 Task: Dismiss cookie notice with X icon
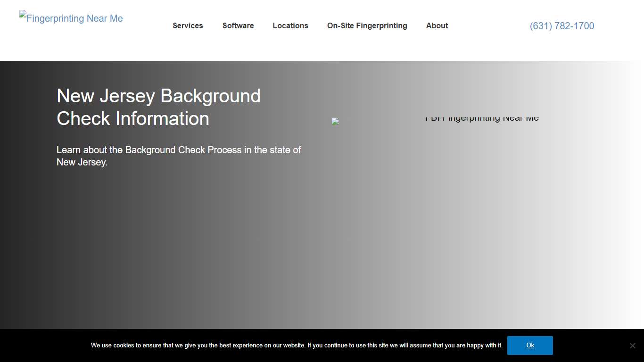(x=632, y=346)
